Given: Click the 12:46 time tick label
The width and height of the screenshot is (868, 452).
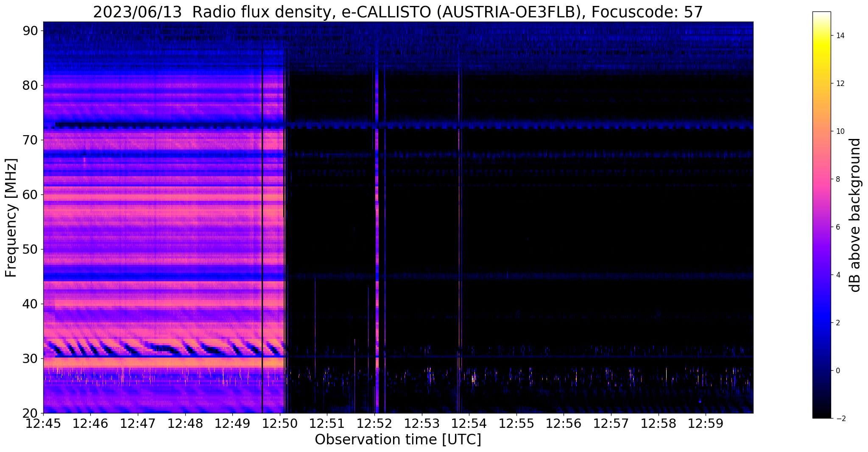Looking at the screenshot, I should click(90, 423).
